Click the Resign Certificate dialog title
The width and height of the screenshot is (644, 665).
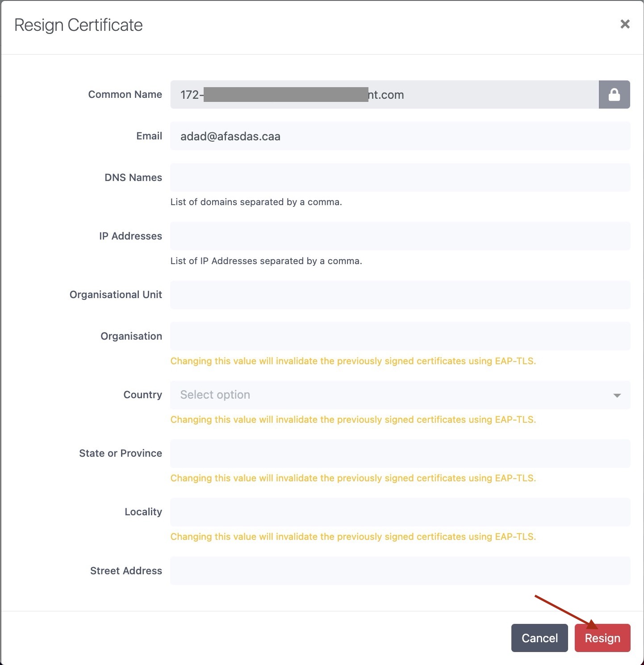coord(78,25)
